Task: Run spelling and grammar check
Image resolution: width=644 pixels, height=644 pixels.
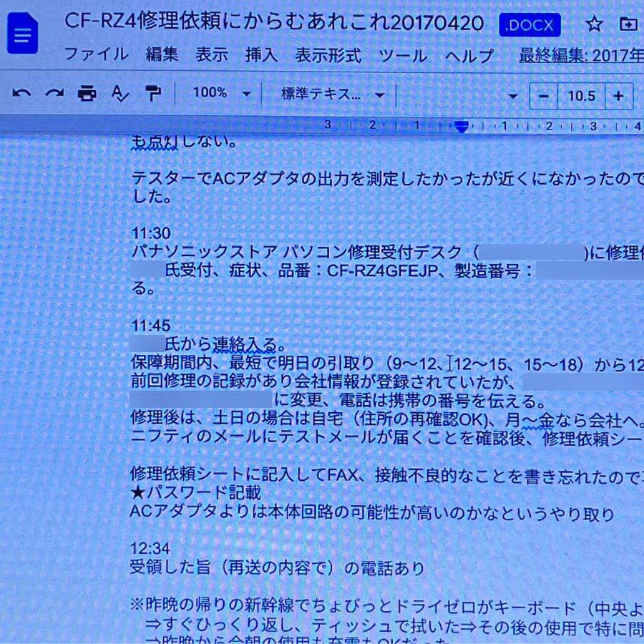Action: pos(120,94)
